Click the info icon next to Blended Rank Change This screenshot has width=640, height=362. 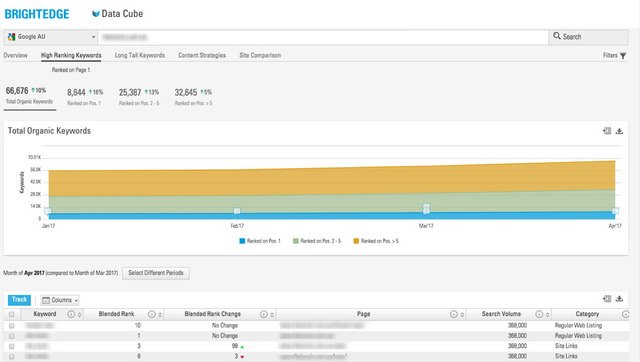click(264, 314)
